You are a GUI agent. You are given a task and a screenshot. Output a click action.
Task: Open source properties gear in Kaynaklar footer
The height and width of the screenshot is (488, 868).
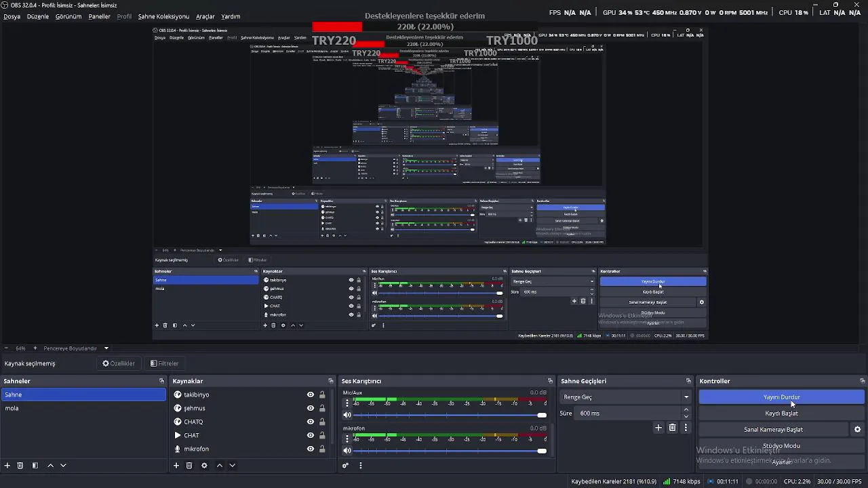(x=204, y=466)
